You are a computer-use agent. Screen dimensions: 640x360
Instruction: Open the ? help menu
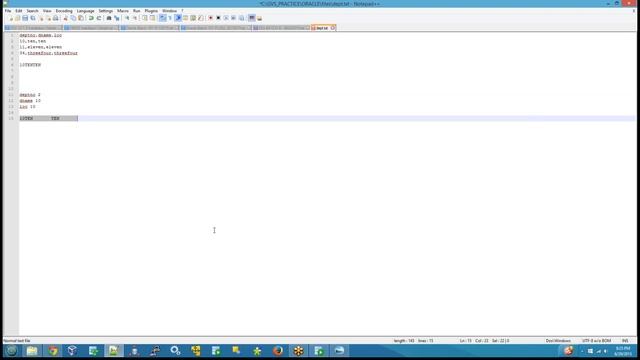182,11
